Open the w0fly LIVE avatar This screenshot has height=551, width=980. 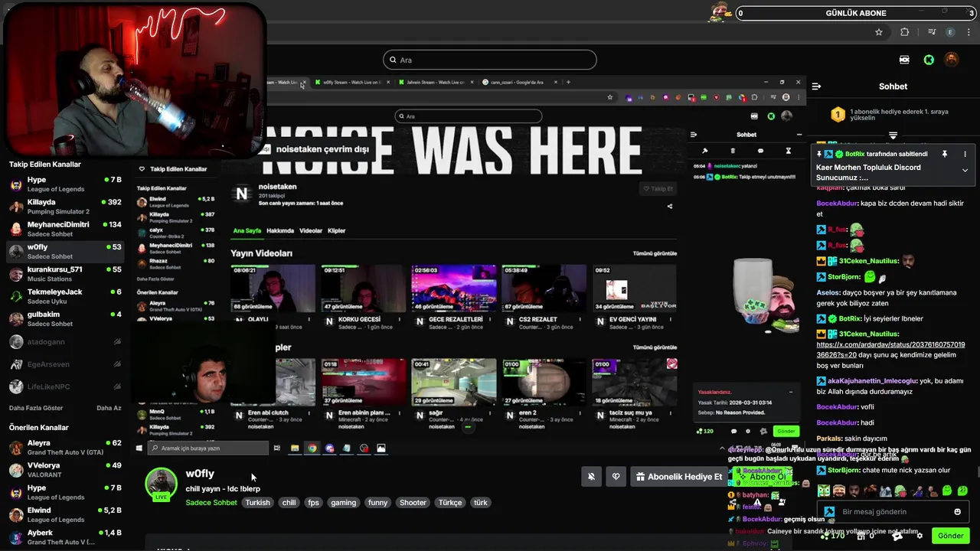161,484
